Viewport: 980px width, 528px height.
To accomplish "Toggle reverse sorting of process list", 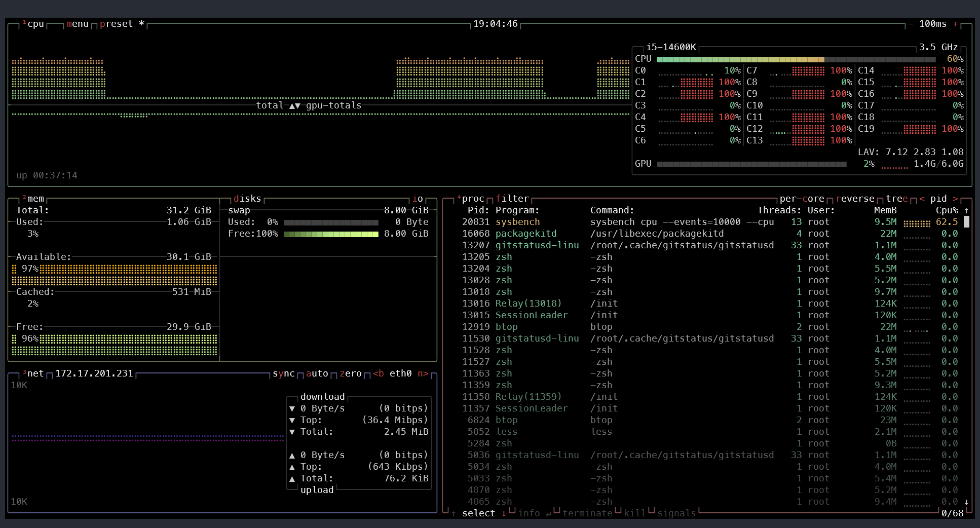I will click(855, 199).
